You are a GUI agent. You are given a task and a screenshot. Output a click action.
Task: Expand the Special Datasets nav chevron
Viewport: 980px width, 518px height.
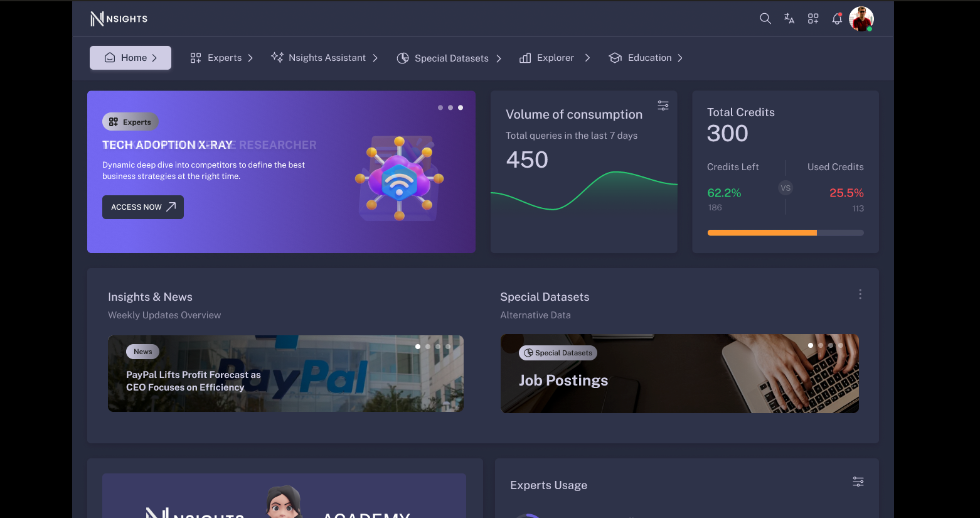tap(499, 58)
